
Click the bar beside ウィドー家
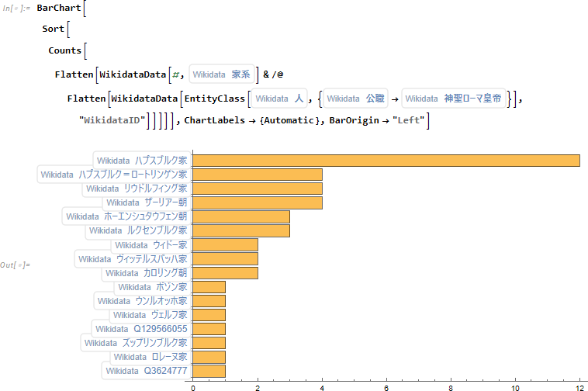click(224, 245)
